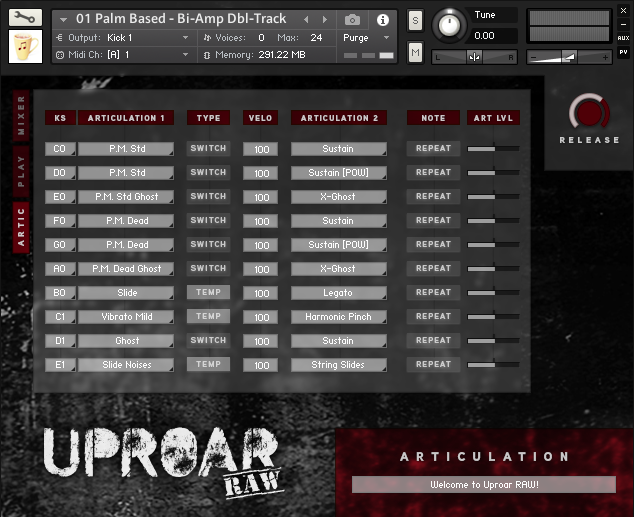Toggle TEMP type on the E1 row

208,364
